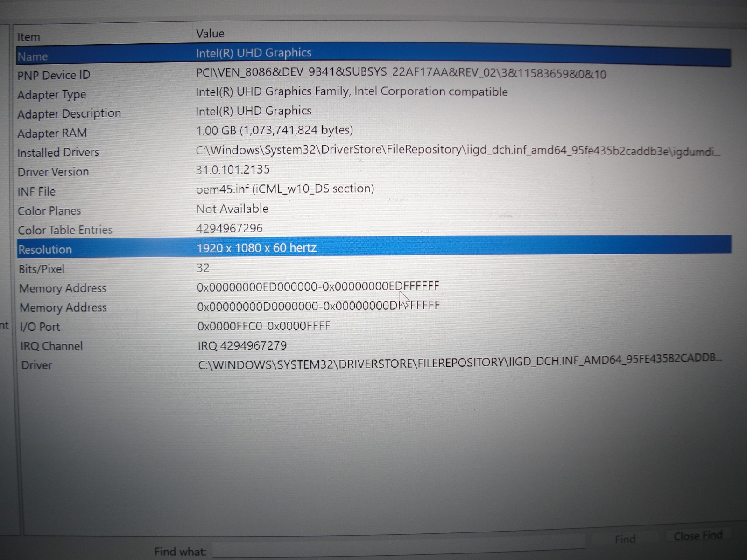Screen dimensions: 747x560
Task: Select Memory Address row starting 0x00000000D0000000
Action: click(x=373, y=307)
